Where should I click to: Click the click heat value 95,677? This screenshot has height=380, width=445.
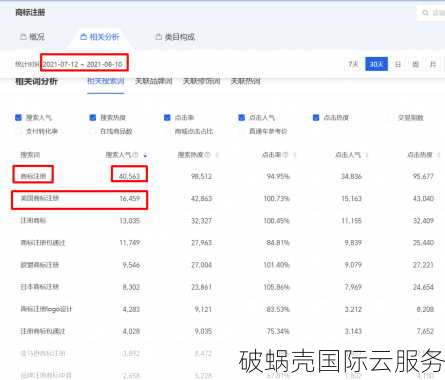pyautogui.click(x=423, y=176)
